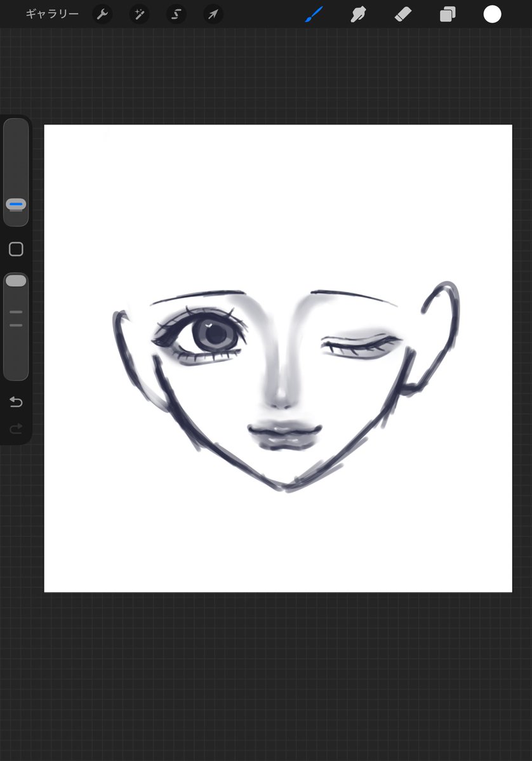Redo the last undone stroke

pos(16,428)
